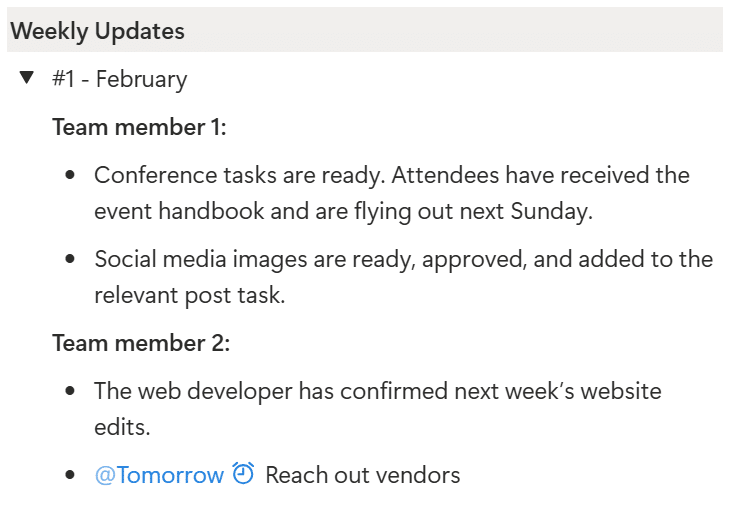Click the word 'Attendees' in the first bullet

444,175
